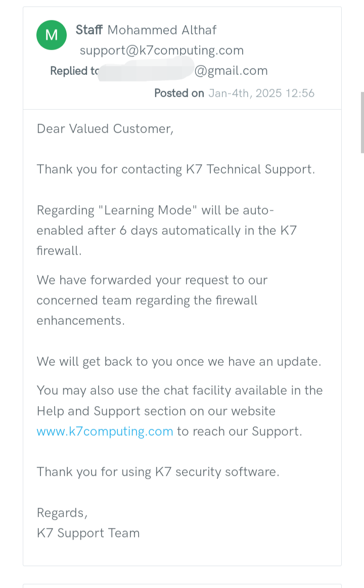Open the www.k7computing.com link
The width and height of the screenshot is (364, 588).
tap(105, 431)
